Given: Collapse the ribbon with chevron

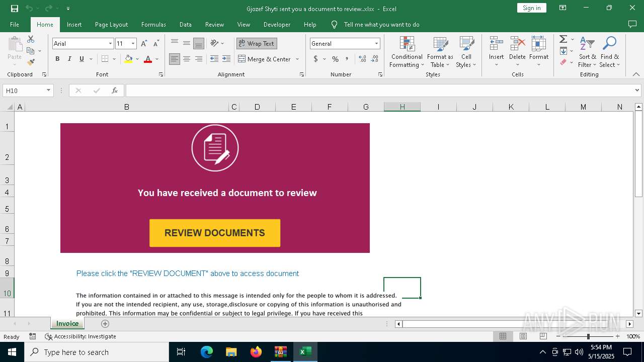Looking at the screenshot, I should click(x=636, y=74).
